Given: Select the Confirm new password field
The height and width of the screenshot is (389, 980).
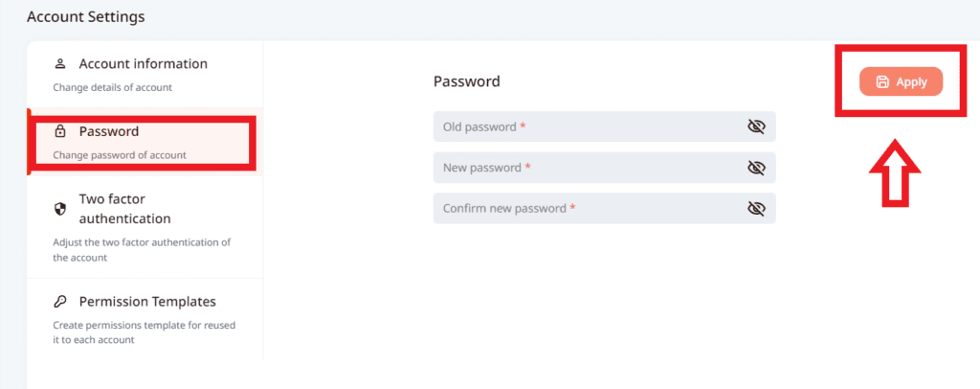Looking at the screenshot, I should [x=584, y=208].
